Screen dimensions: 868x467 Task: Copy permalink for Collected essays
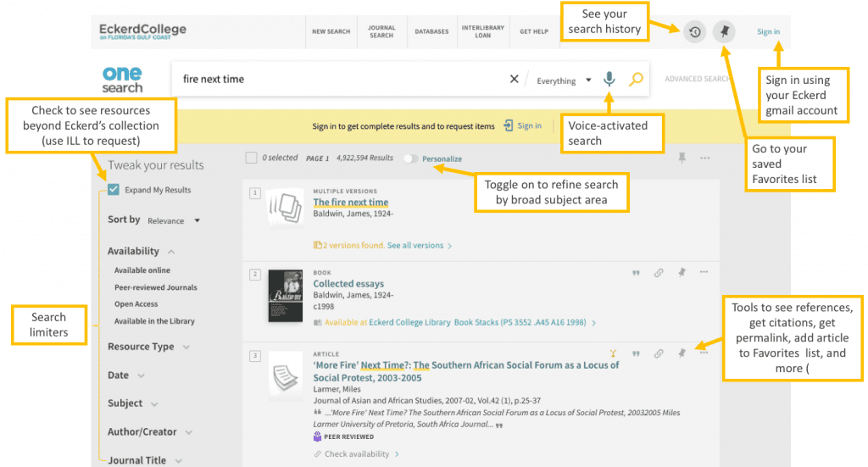click(x=659, y=273)
